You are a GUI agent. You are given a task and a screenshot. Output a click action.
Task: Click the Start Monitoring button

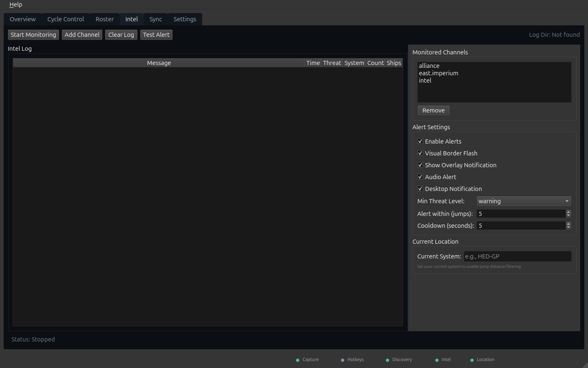[33, 35]
